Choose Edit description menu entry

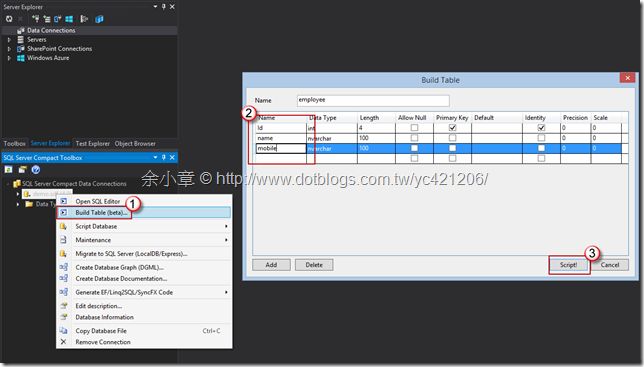(x=144, y=306)
